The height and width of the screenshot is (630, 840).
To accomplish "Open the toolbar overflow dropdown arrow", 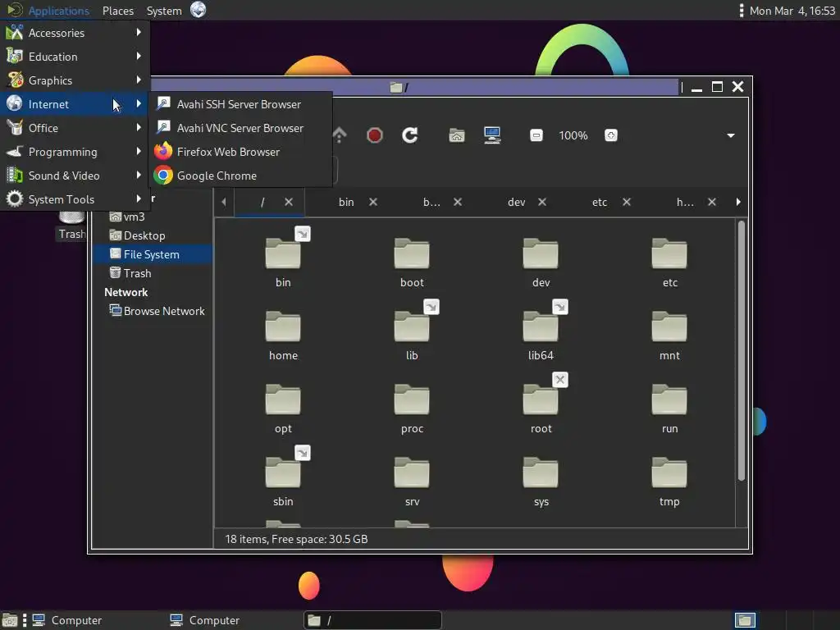I will click(x=731, y=135).
